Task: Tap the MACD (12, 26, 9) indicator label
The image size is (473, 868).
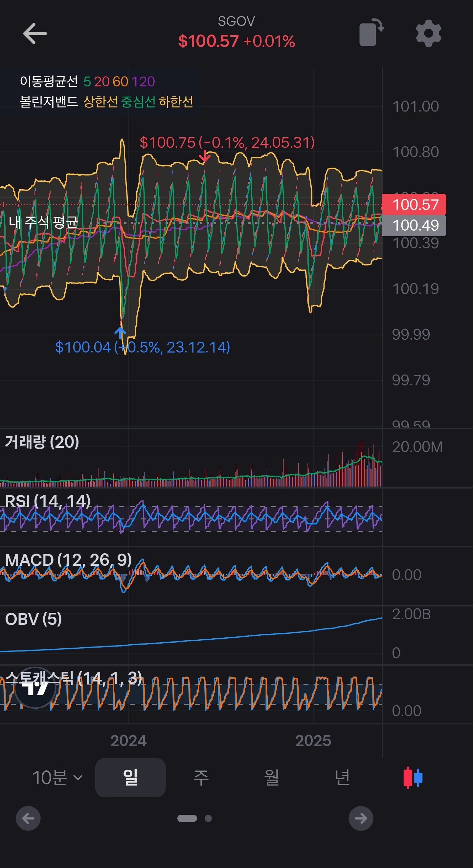Action: (x=68, y=560)
